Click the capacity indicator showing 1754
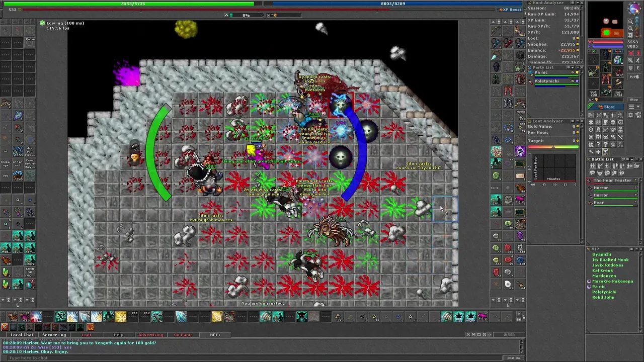644x362 pixels. point(618,94)
